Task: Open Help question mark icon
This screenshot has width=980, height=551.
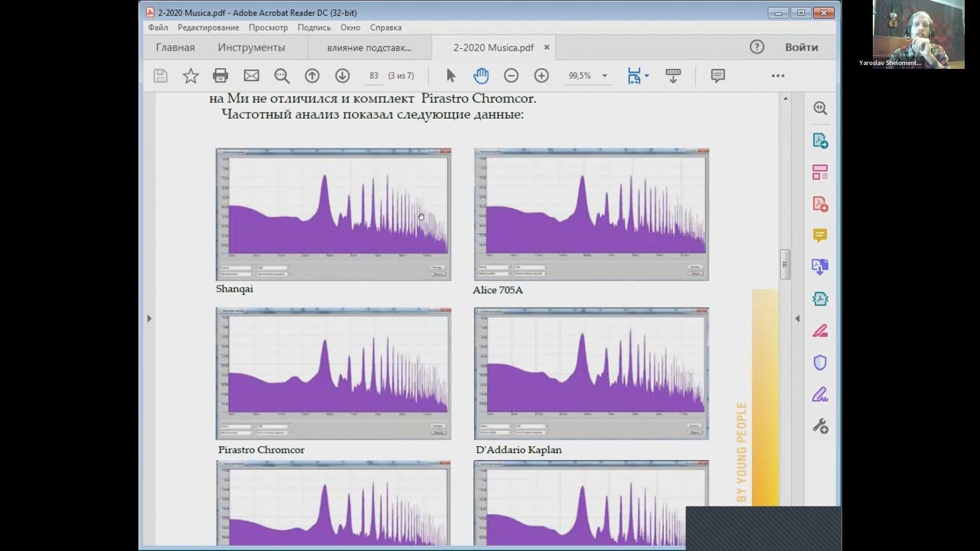Action: tap(757, 47)
